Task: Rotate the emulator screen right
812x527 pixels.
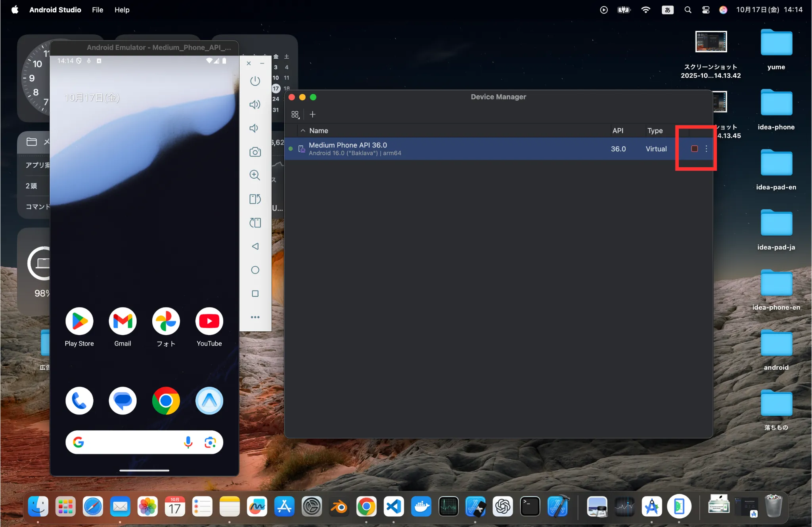Action: [x=255, y=223]
